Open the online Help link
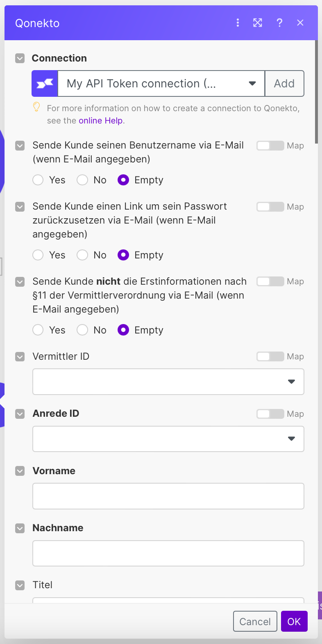This screenshot has height=644, width=322. [101, 121]
